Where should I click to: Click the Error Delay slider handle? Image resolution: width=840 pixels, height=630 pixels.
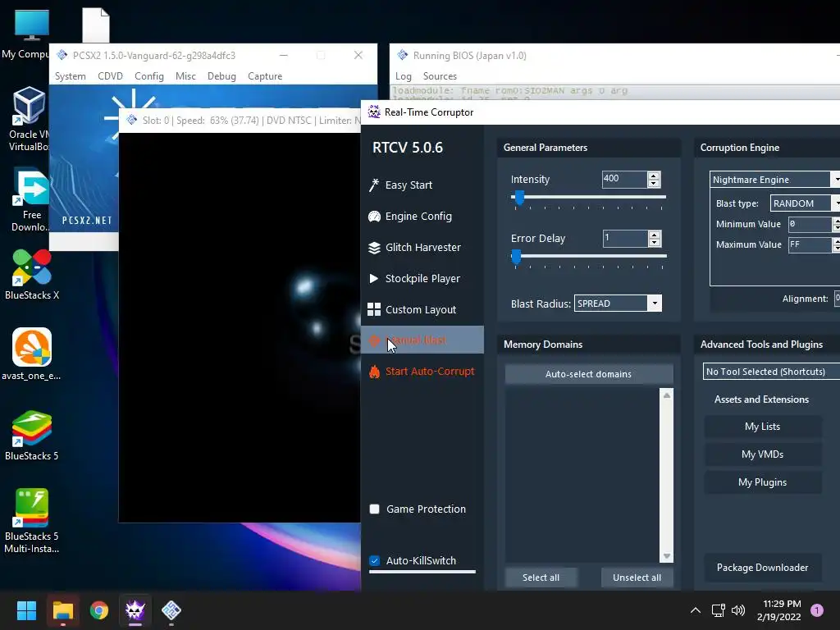(x=516, y=257)
